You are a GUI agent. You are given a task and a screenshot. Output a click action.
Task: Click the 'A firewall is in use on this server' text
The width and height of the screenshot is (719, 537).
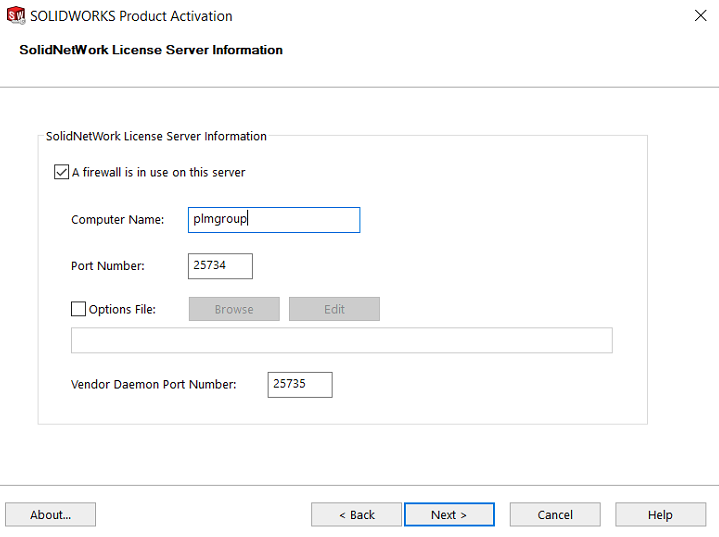click(x=159, y=172)
